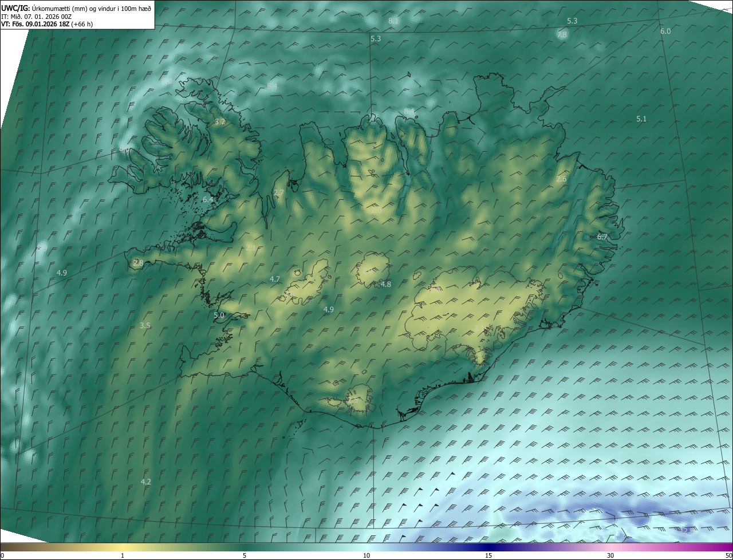Click the "UWC/IG: Úrkomumætti (mm)" title line
The width and height of the screenshot is (733, 560).
[77, 8]
